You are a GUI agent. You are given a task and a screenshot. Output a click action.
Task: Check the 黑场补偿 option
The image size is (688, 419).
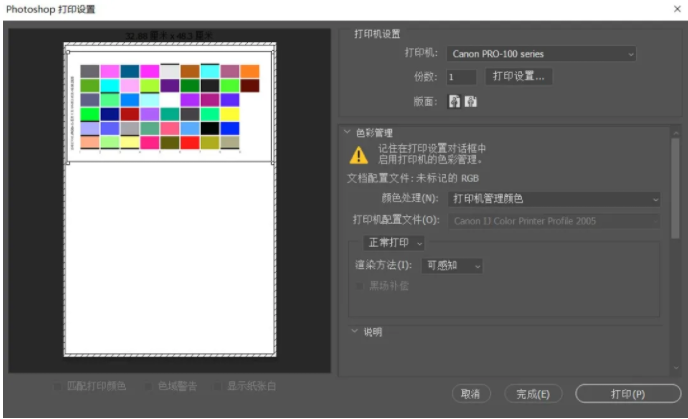pyautogui.click(x=361, y=286)
